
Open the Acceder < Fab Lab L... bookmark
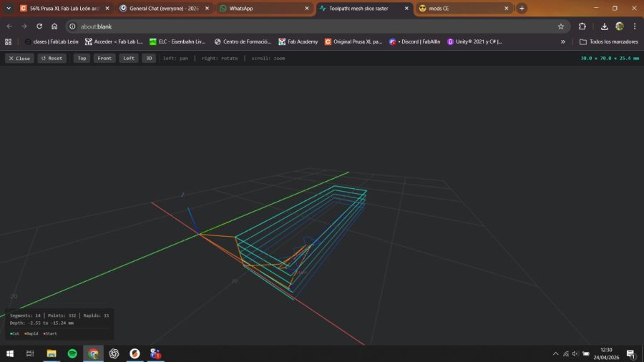tap(114, 41)
